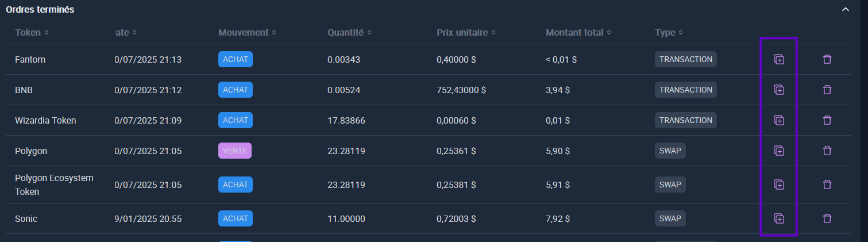Delete the BNB order
This screenshot has width=868, height=242.
[x=827, y=90]
